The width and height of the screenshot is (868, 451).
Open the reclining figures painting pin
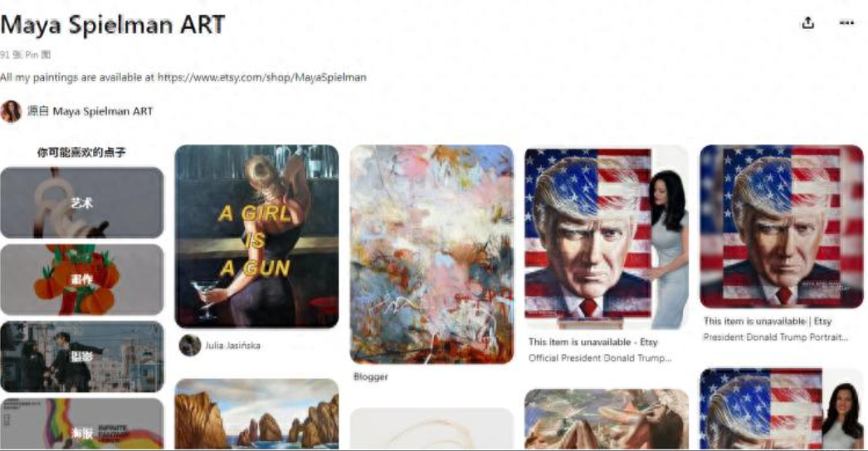(x=607, y=419)
